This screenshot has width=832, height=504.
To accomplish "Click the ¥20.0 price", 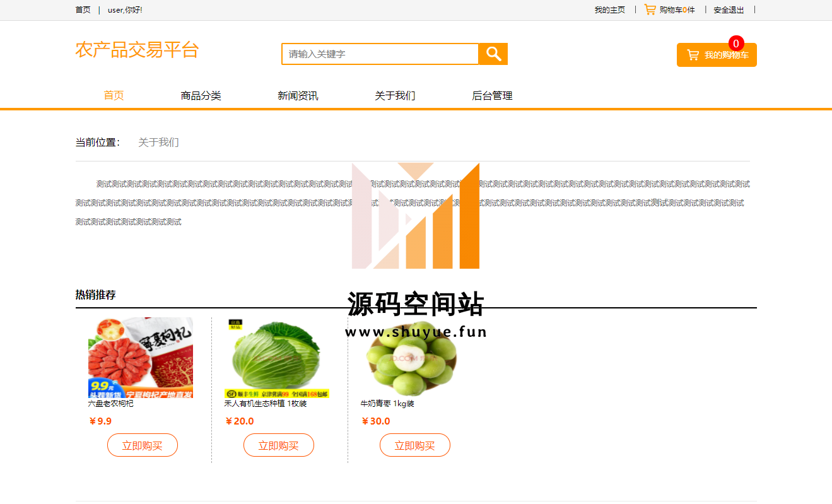I will point(239,421).
